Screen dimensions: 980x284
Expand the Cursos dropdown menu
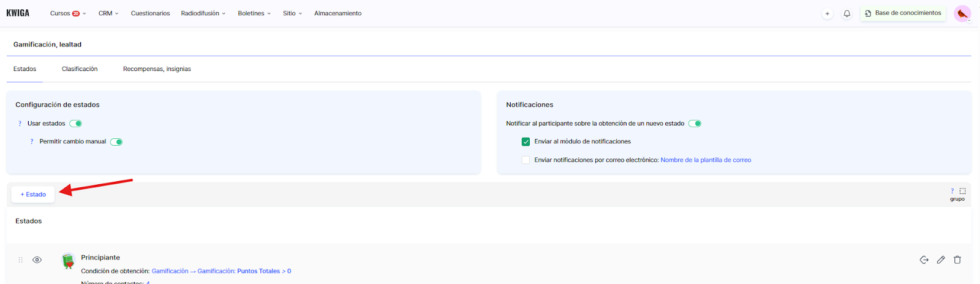68,13
